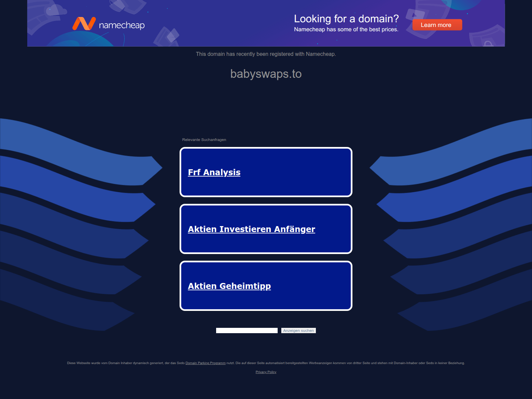Click the Learn more button
The image size is (532, 399).
point(437,25)
